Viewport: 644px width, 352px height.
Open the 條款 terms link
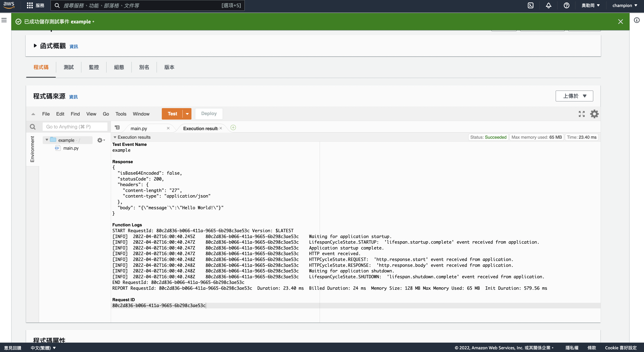(592, 348)
